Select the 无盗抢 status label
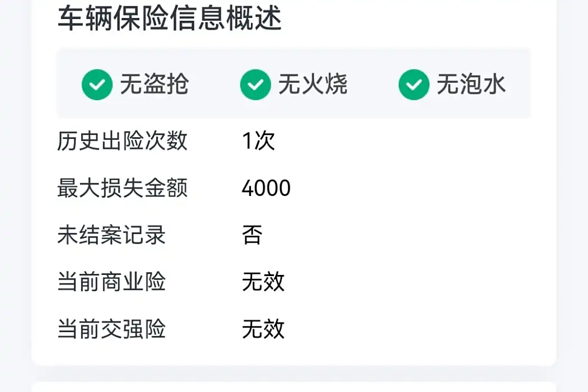 (155, 84)
